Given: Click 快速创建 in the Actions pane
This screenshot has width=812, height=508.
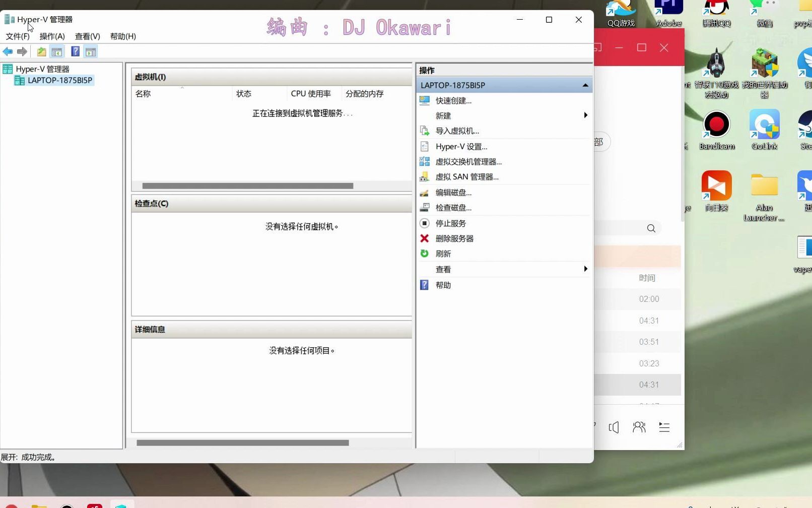Looking at the screenshot, I should pyautogui.click(x=453, y=100).
